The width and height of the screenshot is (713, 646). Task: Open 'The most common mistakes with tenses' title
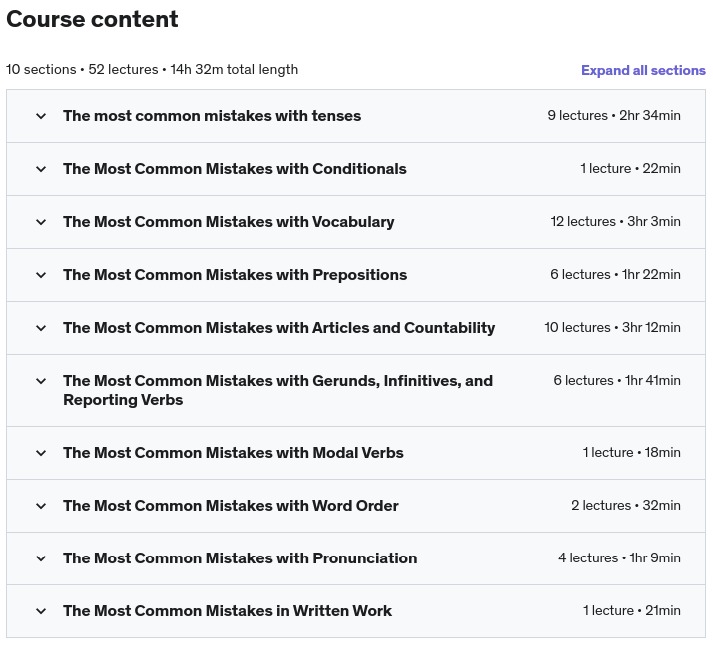[x=212, y=116]
